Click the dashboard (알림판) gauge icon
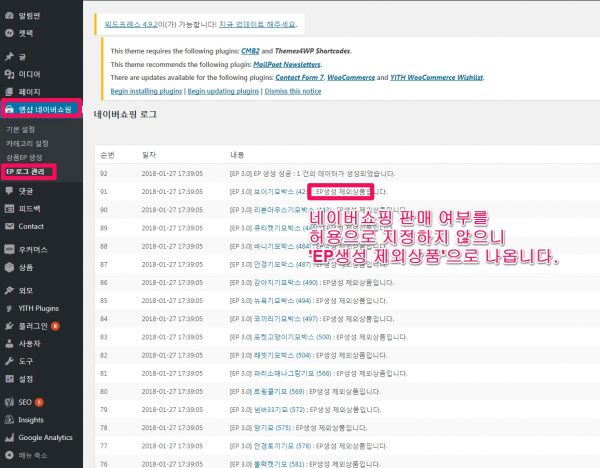 coord(9,16)
